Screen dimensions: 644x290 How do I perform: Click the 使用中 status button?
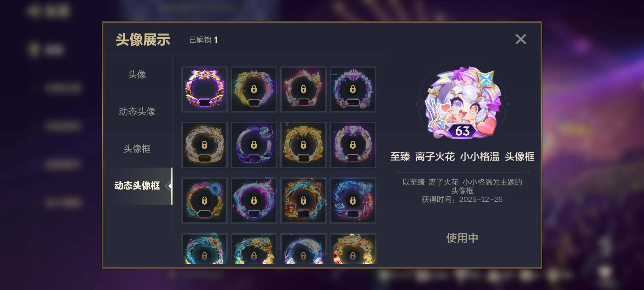(x=462, y=238)
